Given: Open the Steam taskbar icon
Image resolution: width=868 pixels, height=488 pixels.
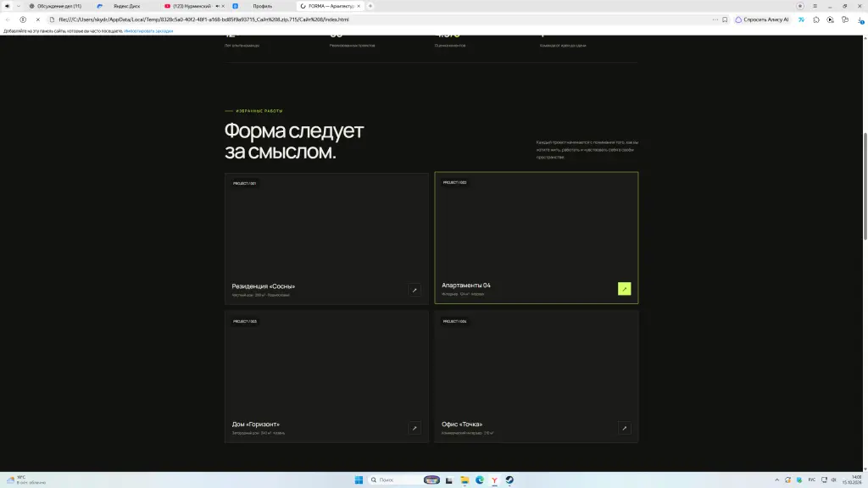Looking at the screenshot, I should coord(509,480).
